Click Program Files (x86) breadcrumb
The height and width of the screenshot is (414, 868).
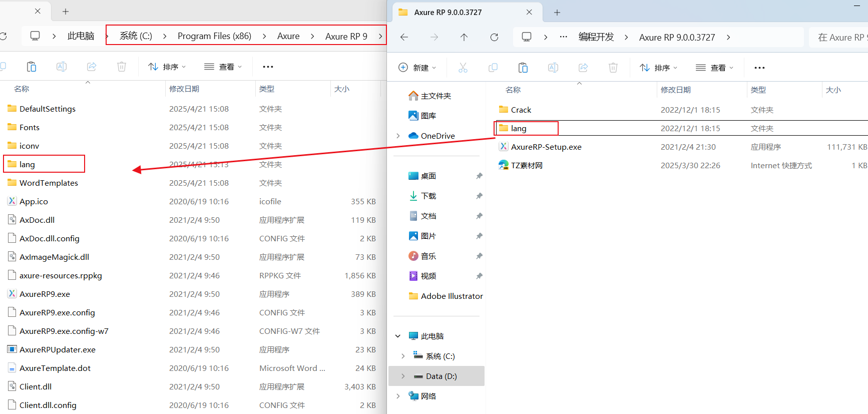pos(214,36)
